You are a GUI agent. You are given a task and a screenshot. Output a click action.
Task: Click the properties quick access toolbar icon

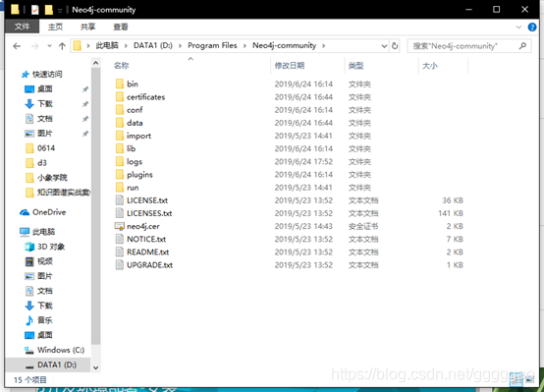[35, 10]
